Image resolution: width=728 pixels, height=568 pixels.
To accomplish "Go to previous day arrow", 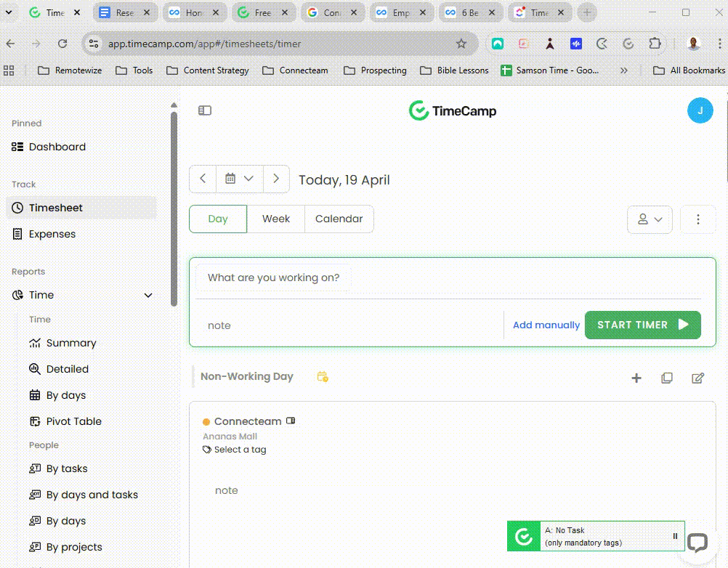I will click(203, 179).
